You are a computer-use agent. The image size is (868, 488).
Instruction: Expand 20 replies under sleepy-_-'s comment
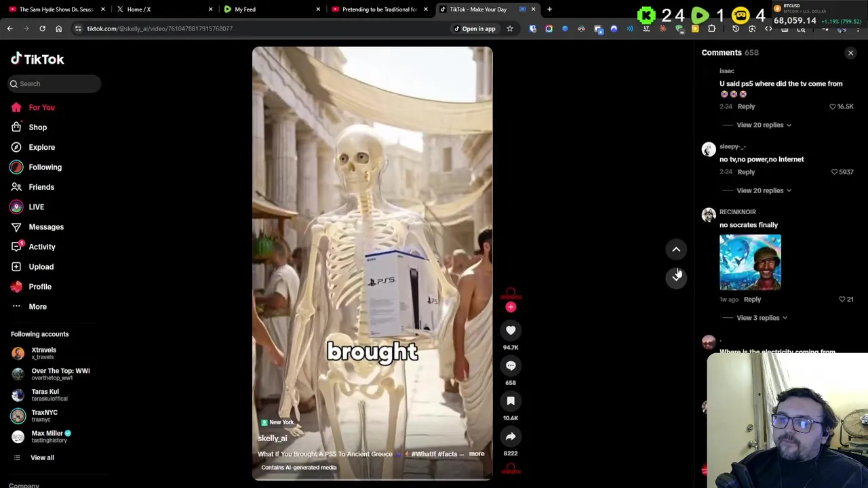point(764,190)
